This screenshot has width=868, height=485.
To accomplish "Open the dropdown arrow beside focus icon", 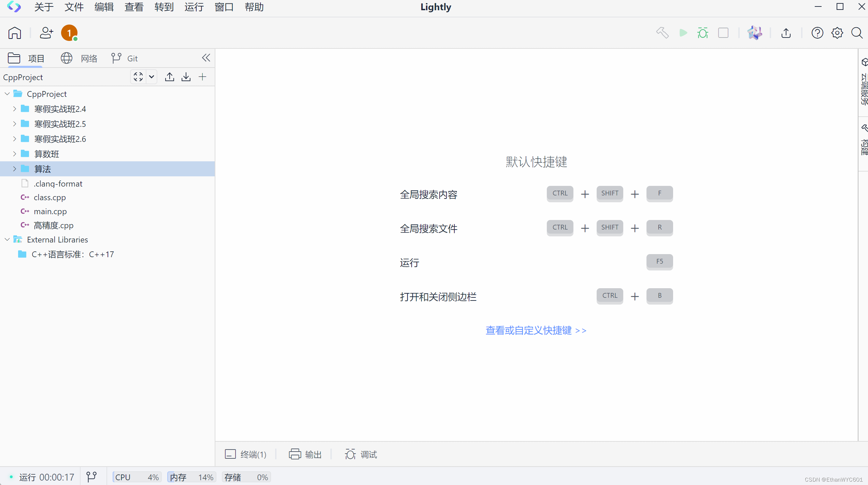I will click(152, 77).
